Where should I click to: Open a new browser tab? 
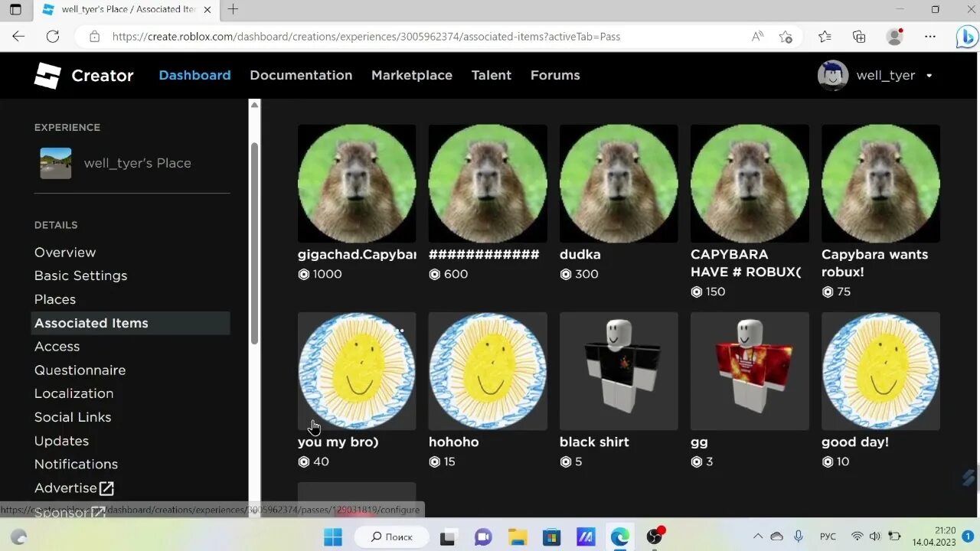coord(233,10)
